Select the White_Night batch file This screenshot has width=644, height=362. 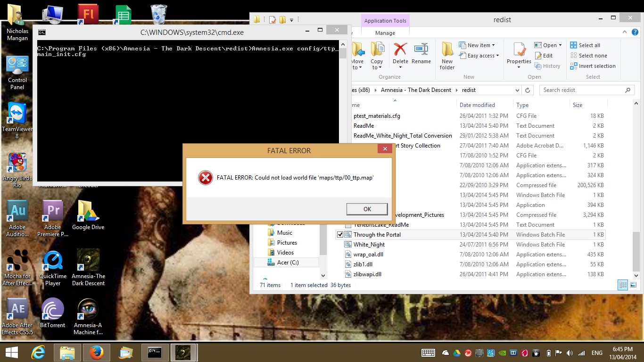click(369, 245)
